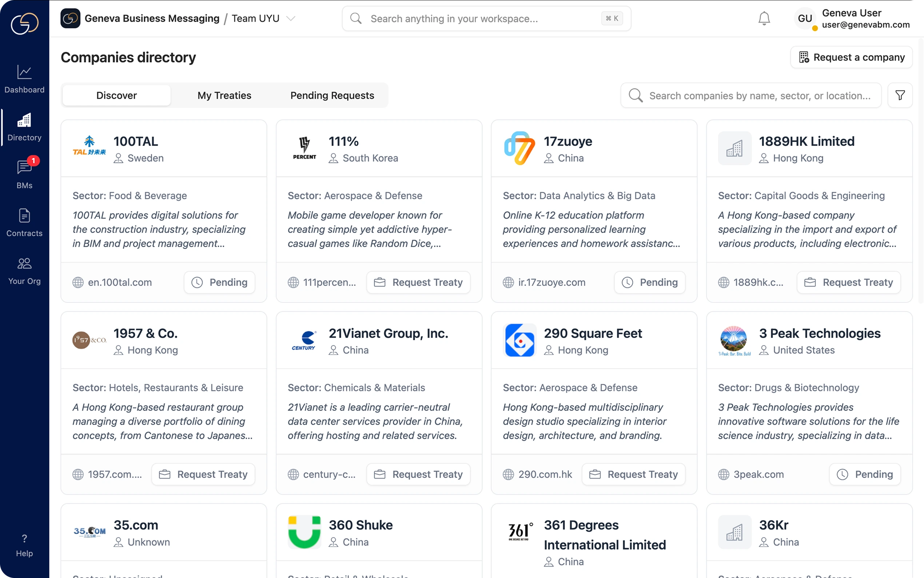Click globe icon beside en.100tal.com

78,282
